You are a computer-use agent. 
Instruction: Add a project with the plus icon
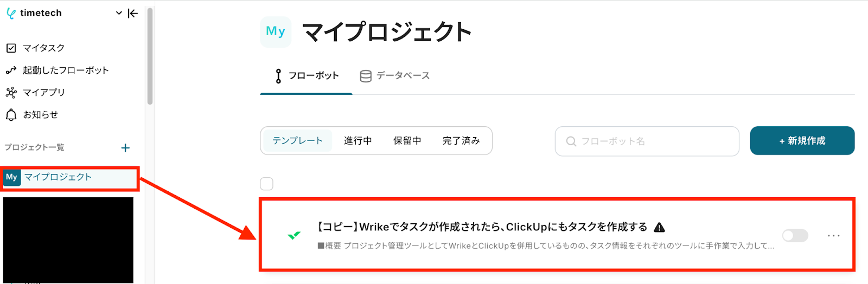[125, 148]
